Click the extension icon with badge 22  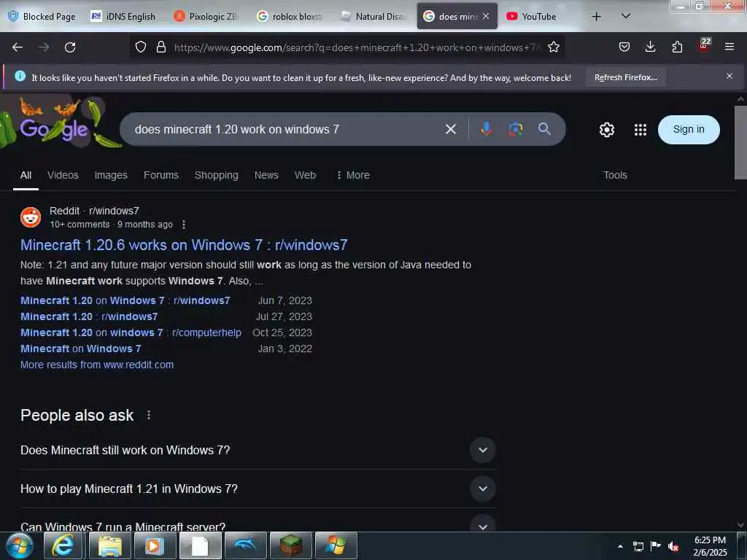click(x=704, y=46)
